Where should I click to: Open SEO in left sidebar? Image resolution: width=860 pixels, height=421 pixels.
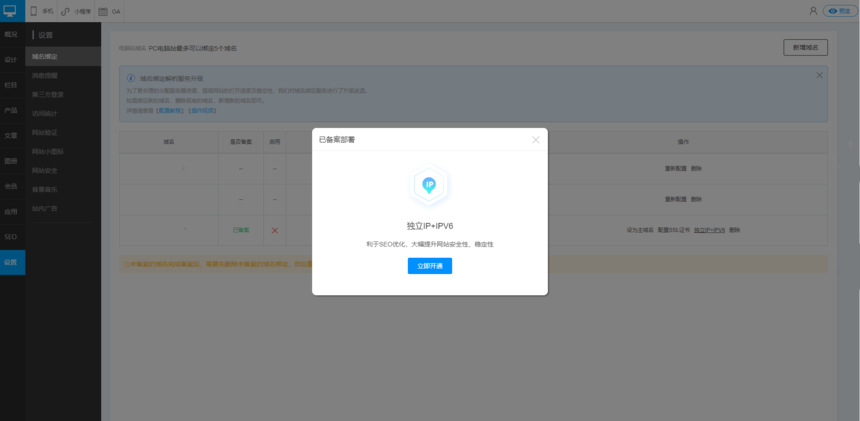pyautogui.click(x=12, y=237)
